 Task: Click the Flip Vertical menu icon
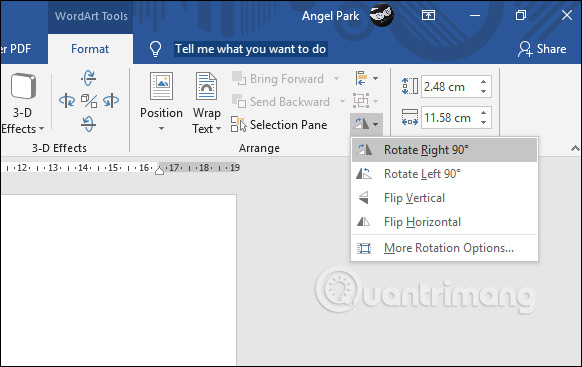[x=364, y=197]
